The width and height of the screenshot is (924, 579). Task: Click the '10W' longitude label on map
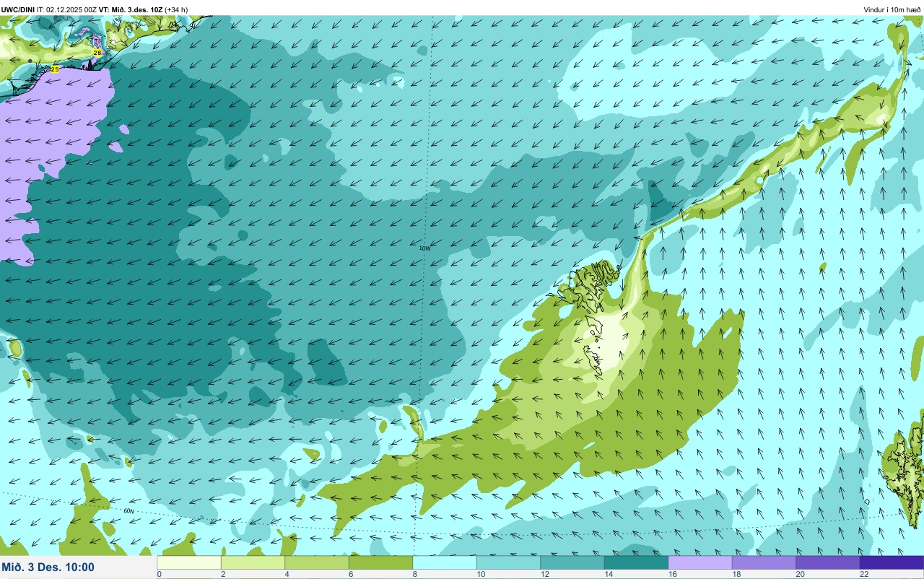(x=424, y=248)
